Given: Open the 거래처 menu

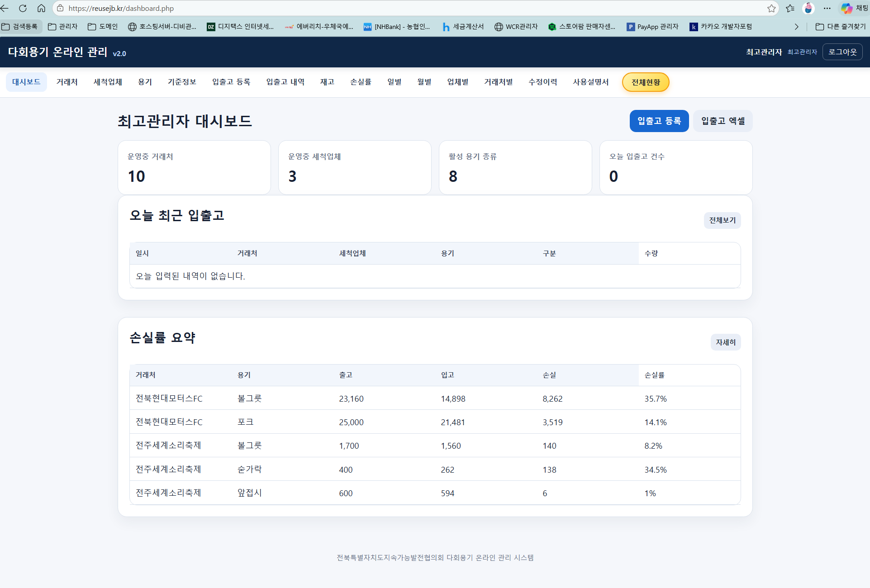Looking at the screenshot, I should (x=67, y=82).
